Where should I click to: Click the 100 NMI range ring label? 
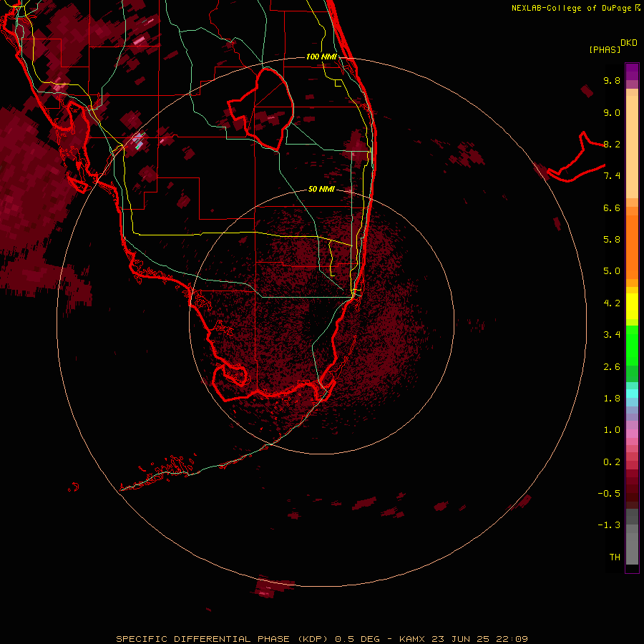pyautogui.click(x=321, y=57)
